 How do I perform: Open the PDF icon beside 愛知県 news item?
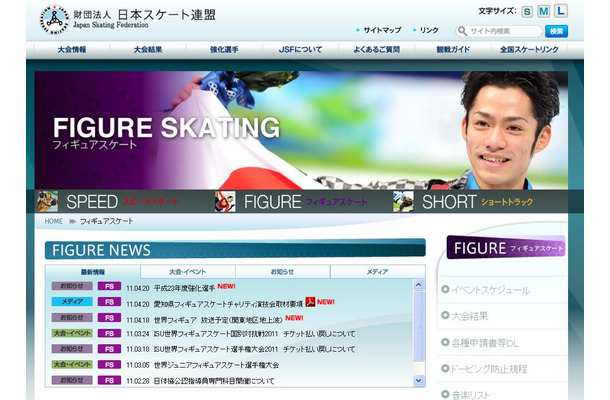click(310, 301)
